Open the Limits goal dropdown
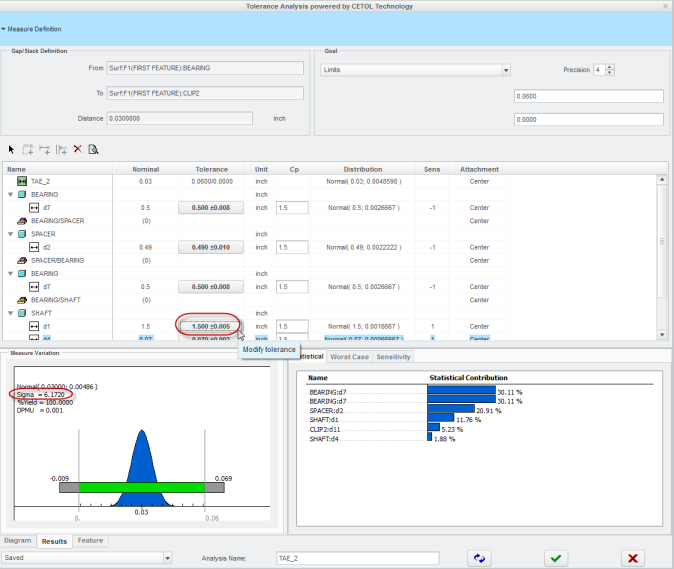Viewport: 674px width, 569px height. point(506,71)
